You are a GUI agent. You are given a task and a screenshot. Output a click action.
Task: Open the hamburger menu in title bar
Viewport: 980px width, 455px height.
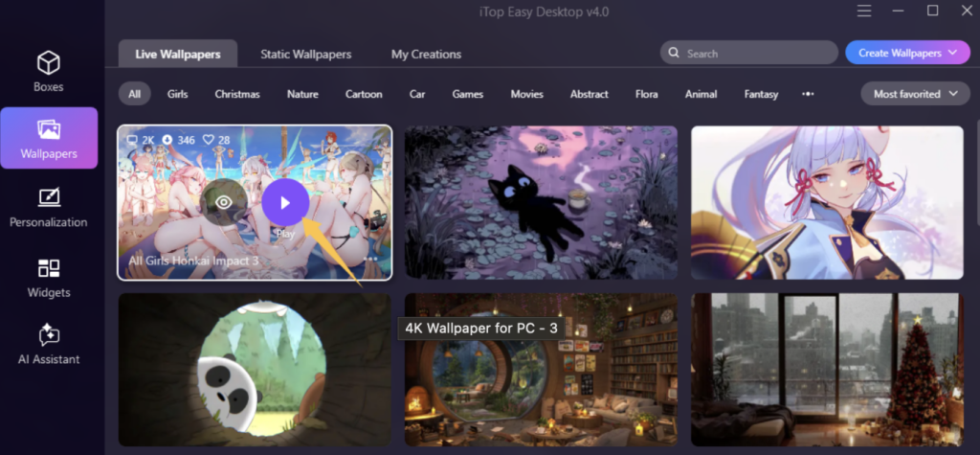[864, 11]
